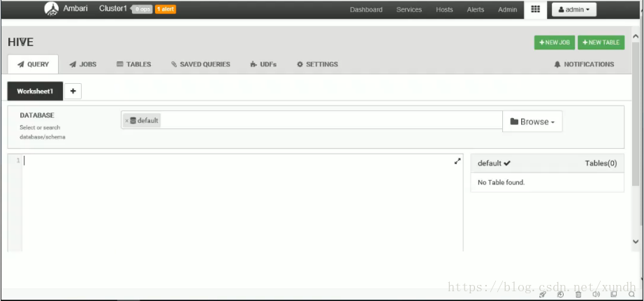Viewport: 644px width, 301px height.
Task: Click the Ambari logo icon
Action: tap(52, 9)
